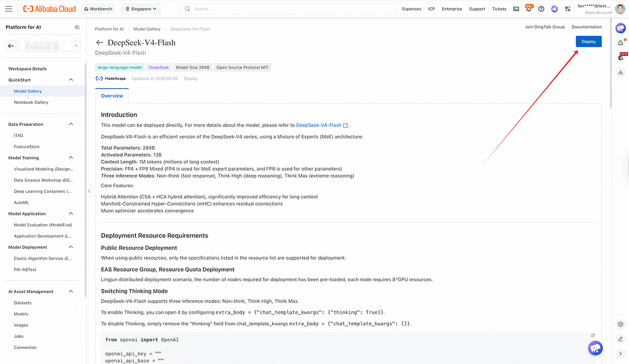Viewport: 629px width, 364px height.
Task: Collapse the Model Training section
Action: (x=71, y=158)
